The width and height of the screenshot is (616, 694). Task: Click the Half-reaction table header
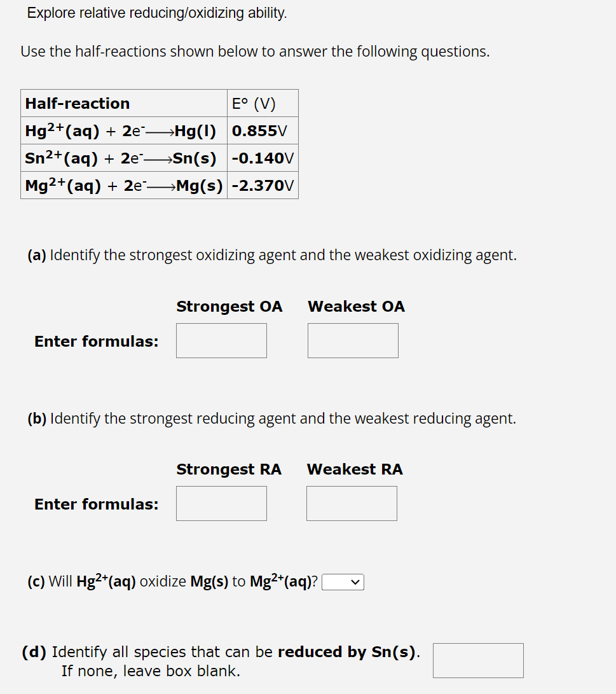click(x=76, y=103)
